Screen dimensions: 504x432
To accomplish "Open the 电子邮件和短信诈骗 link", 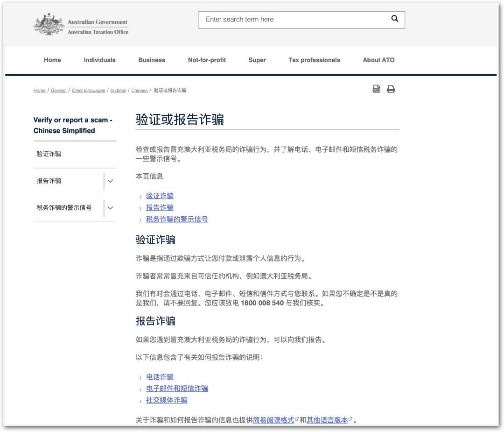I will tap(177, 389).
